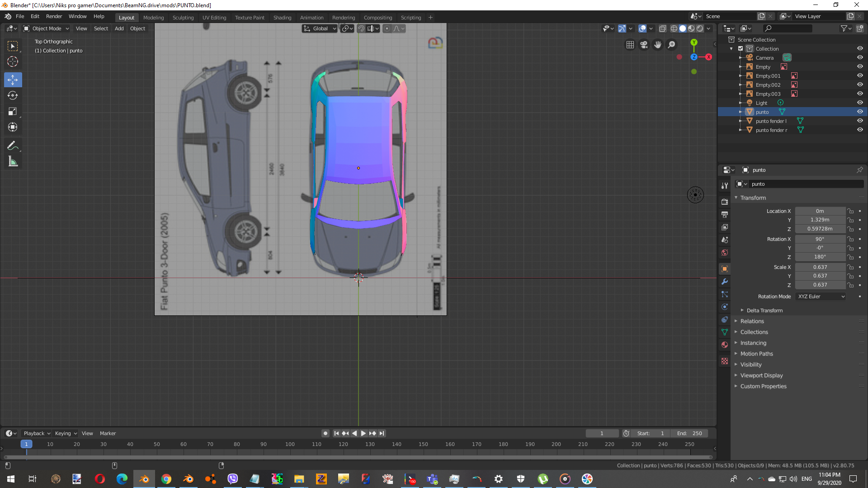Open the Global transform orientation dropdown

click(x=320, y=28)
